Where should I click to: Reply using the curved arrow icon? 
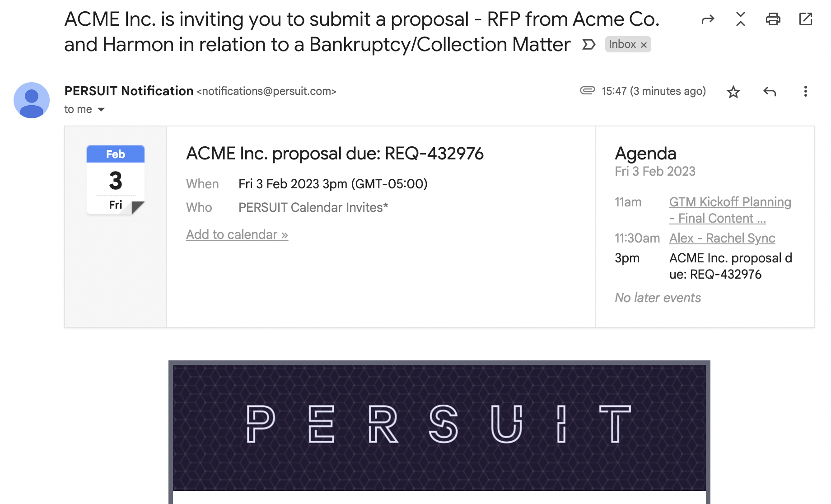(x=770, y=92)
